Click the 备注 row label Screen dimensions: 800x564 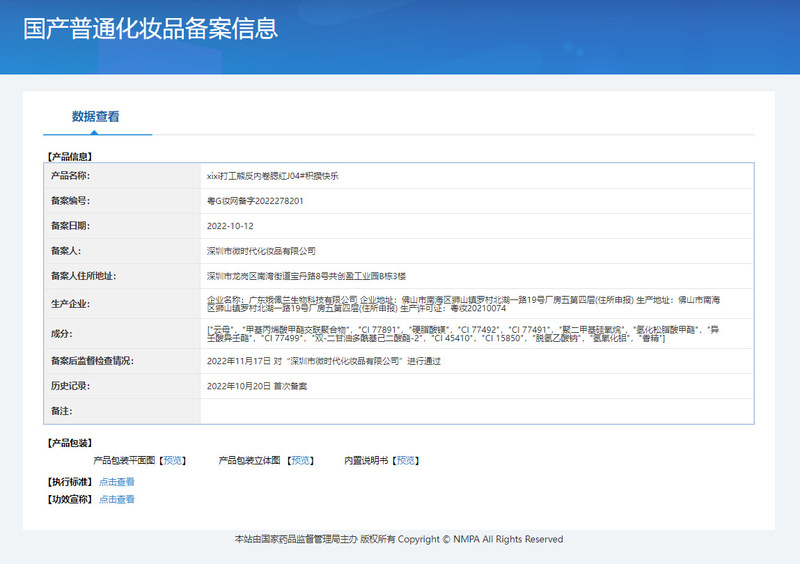(x=62, y=411)
